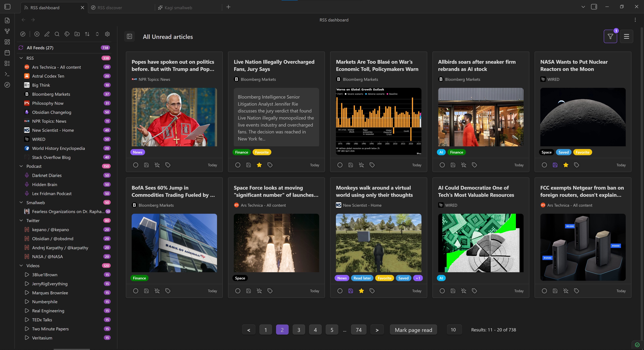Open the tab list dropdown chevron in title bar

(583, 7)
